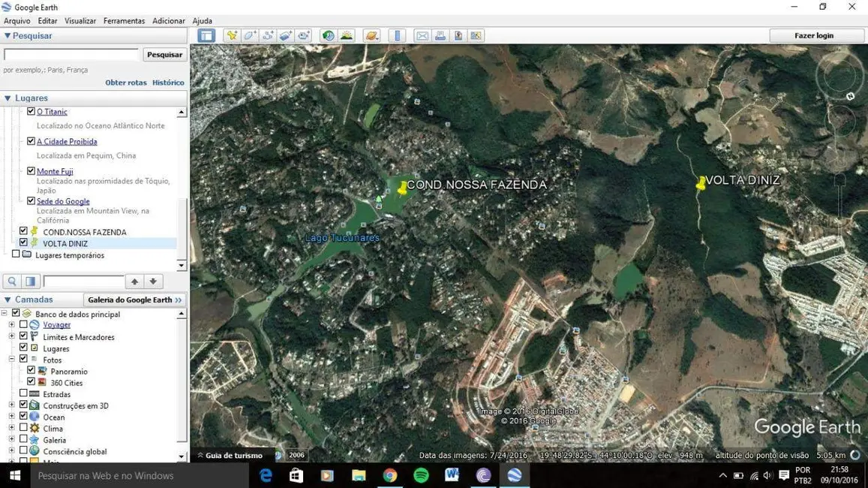Click the print icon in toolbar
Viewport: 868px width, 488px height.
[x=440, y=35]
